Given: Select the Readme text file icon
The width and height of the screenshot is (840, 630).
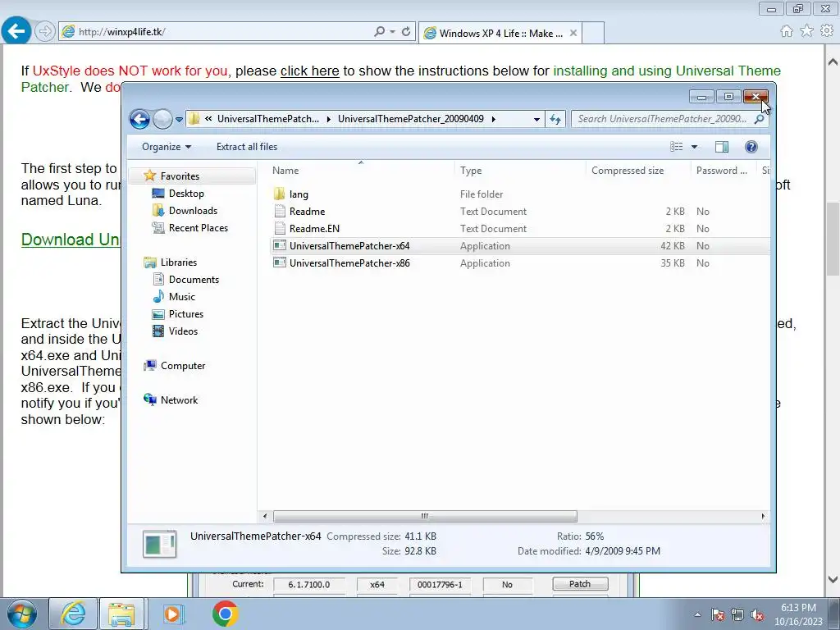Looking at the screenshot, I should [x=280, y=211].
